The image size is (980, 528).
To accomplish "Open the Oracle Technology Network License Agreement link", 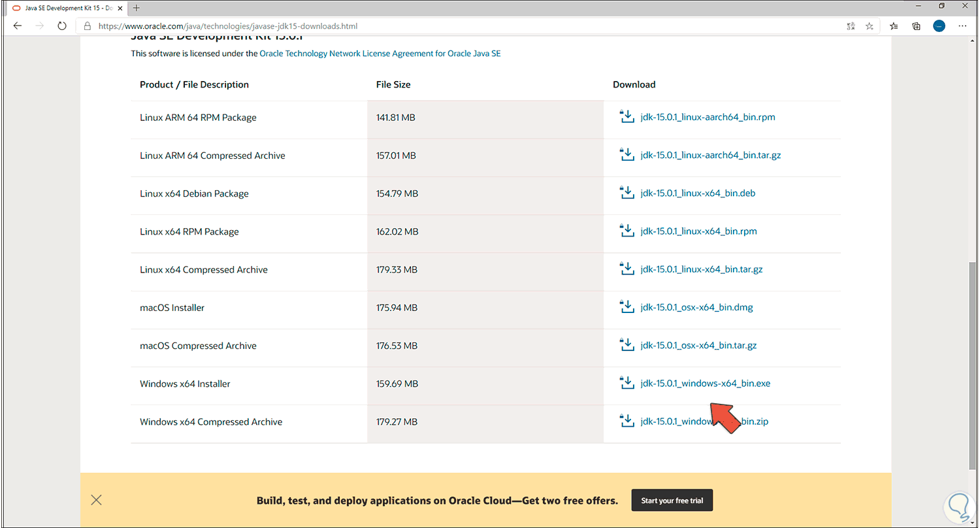I will (380, 54).
